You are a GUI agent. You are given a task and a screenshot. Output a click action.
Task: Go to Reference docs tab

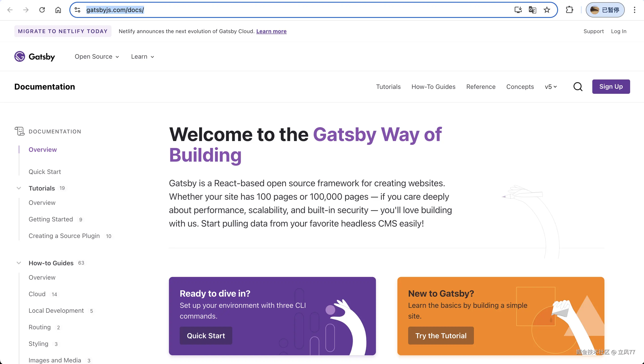click(x=480, y=87)
